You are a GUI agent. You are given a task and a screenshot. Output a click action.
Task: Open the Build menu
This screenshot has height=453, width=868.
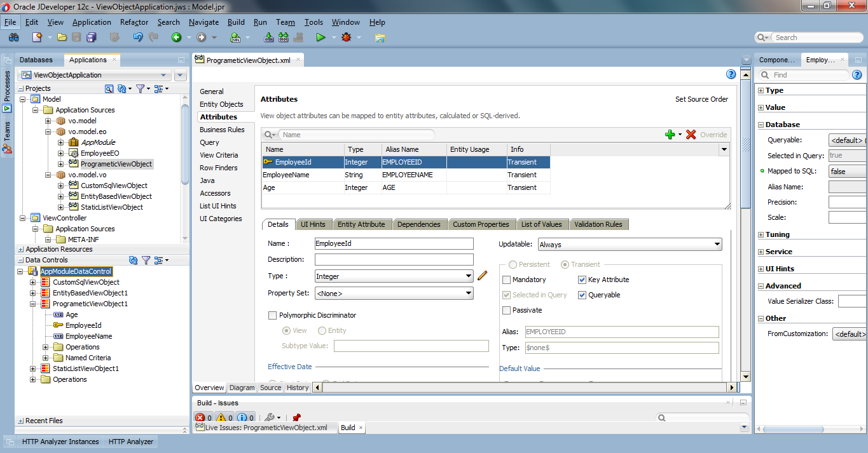[x=236, y=22]
